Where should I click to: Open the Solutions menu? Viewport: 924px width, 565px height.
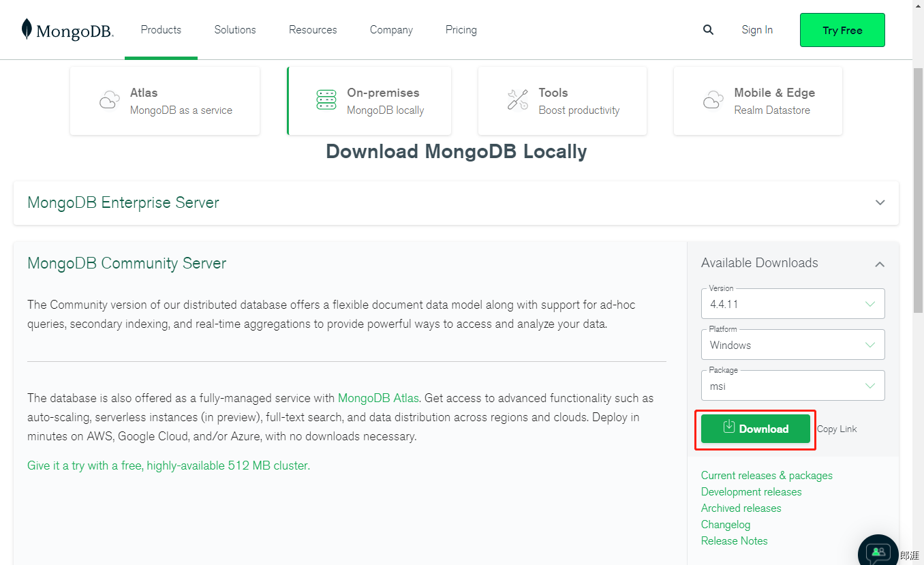tap(235, 30)
